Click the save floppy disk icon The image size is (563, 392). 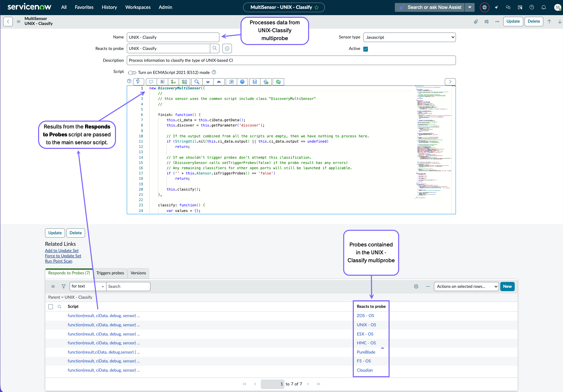(255, 82)
